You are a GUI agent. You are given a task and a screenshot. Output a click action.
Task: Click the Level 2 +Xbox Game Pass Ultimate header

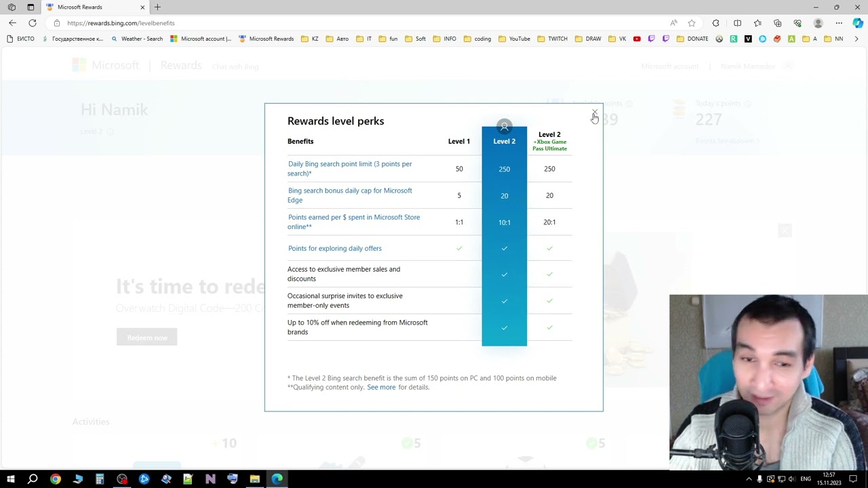[549, 141]
